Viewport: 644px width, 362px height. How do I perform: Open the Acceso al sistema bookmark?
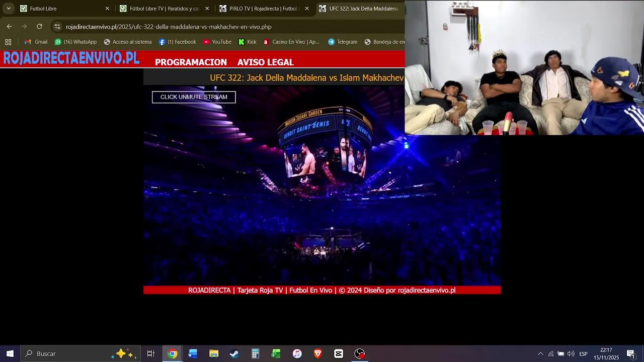(127, 42)
